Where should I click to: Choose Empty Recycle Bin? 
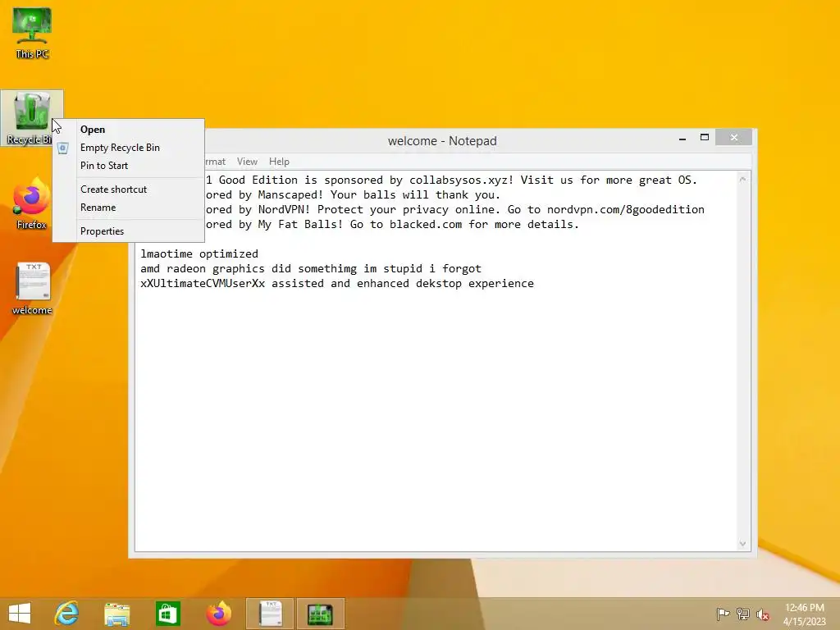128,148
